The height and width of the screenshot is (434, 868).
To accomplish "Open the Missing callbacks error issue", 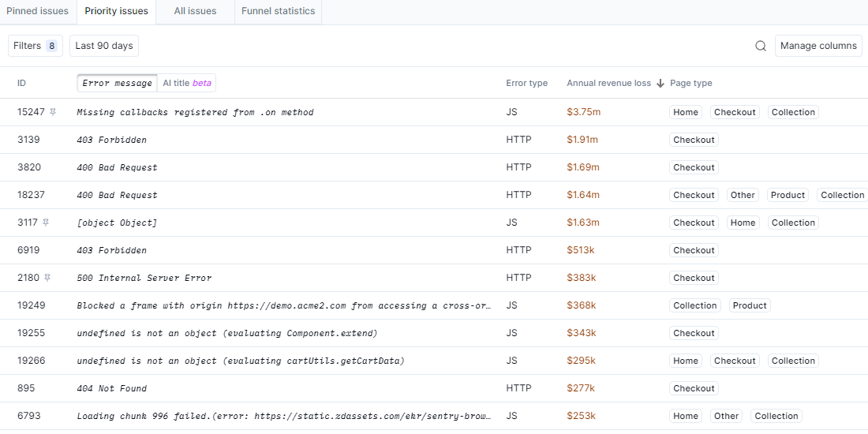I will (195, 112).
